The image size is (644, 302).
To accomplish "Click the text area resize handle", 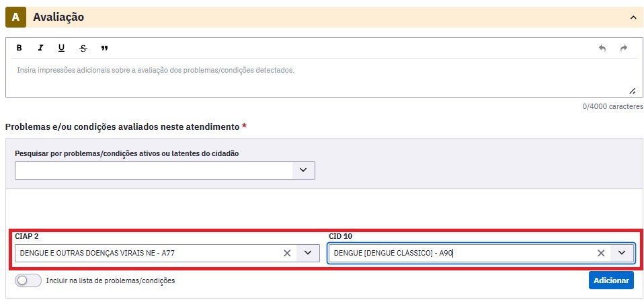I will coord(633,91).
